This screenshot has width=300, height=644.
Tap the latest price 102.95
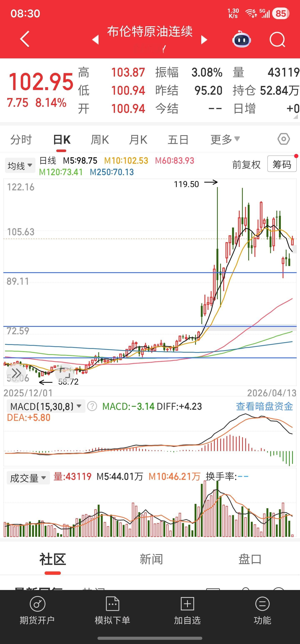(x=41, y=82)
